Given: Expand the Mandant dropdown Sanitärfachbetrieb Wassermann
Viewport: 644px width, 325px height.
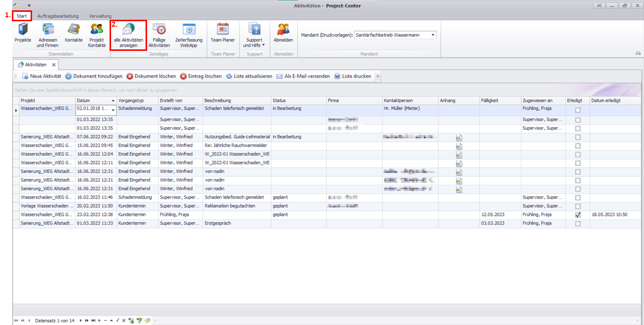Looking at the screenshot, I should 433,35.
